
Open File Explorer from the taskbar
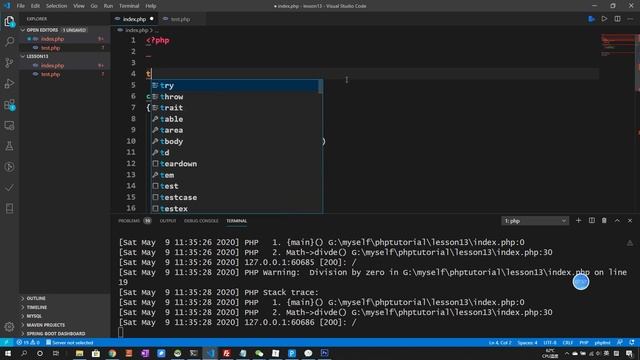80,353
